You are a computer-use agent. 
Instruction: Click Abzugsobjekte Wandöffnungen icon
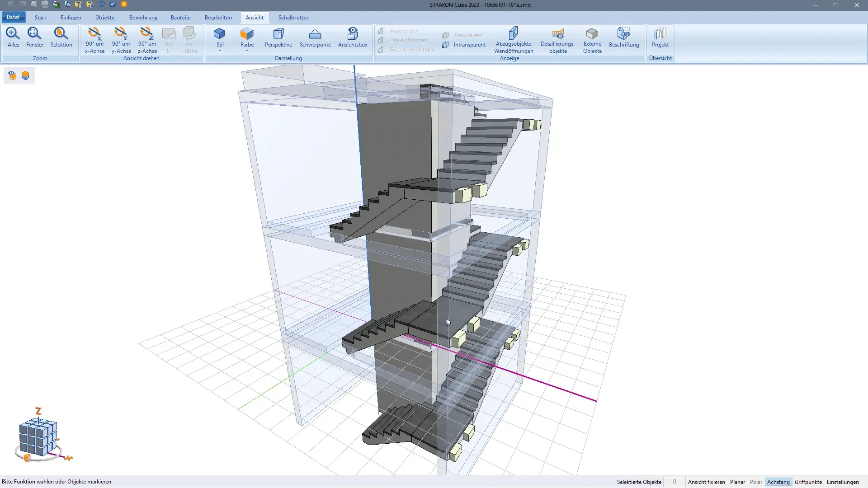coord(513,34)
